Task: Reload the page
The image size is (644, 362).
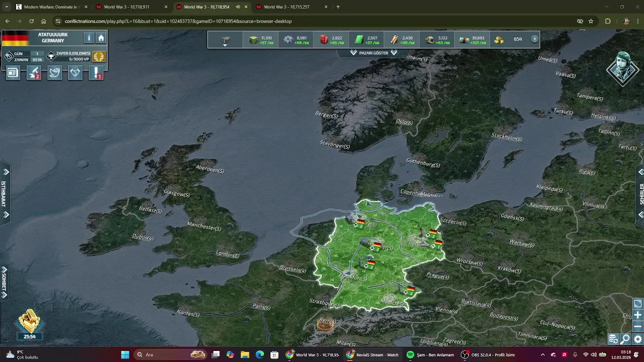Action: 32,21
